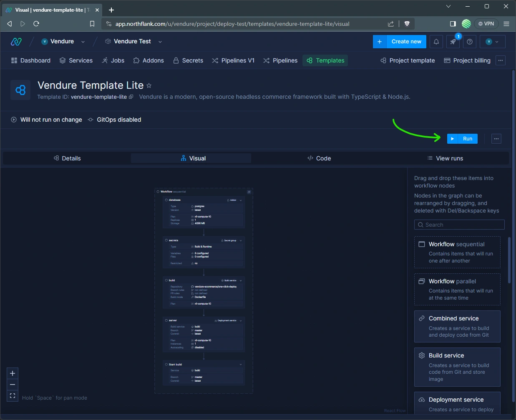Open the notifications bell icon
The height and width of the screenshot is (420, 516).
pos(436,42)
